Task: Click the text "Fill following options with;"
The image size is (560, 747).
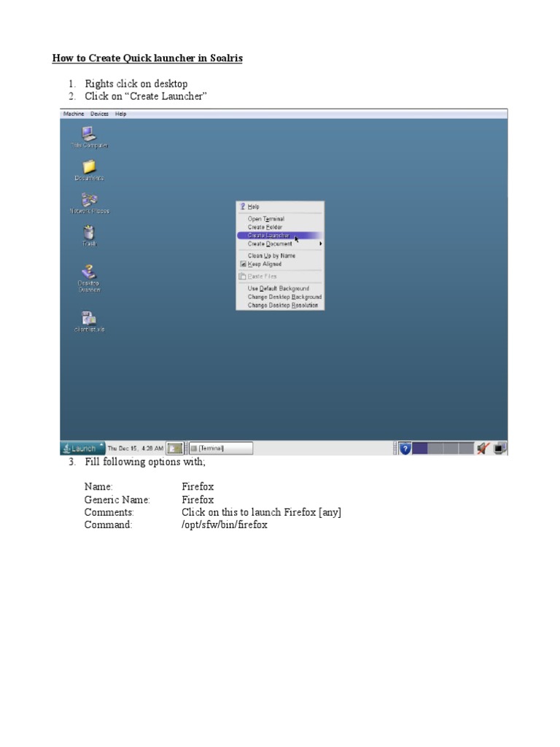Action: point(145,462)
